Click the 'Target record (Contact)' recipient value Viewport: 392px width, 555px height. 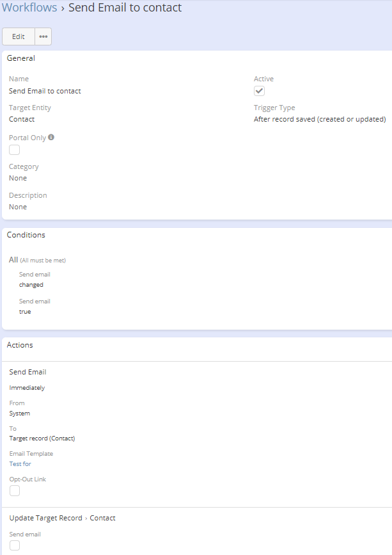pos(42,438)
